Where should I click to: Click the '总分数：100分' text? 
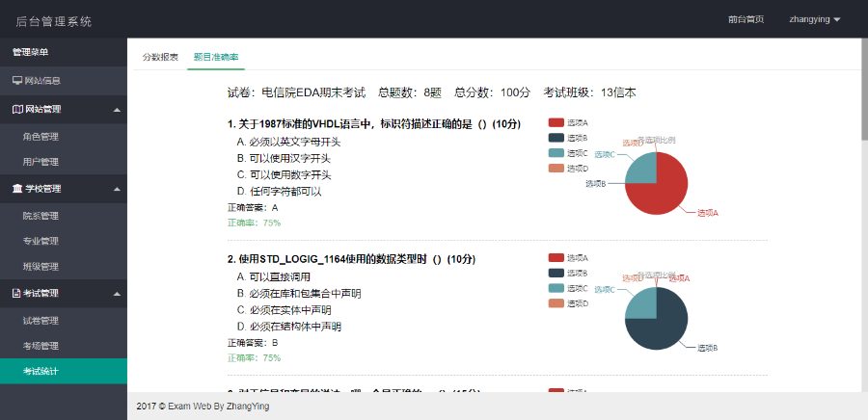pos(492,92)
